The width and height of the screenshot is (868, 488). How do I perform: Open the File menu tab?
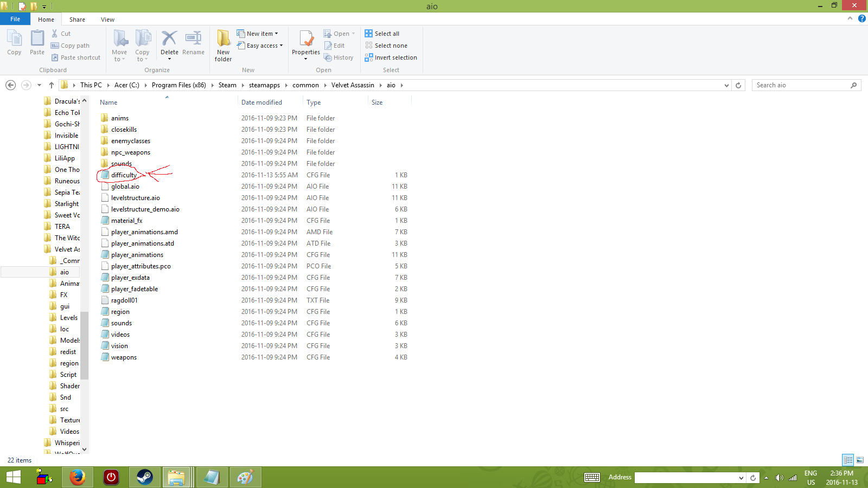(15, 19)
